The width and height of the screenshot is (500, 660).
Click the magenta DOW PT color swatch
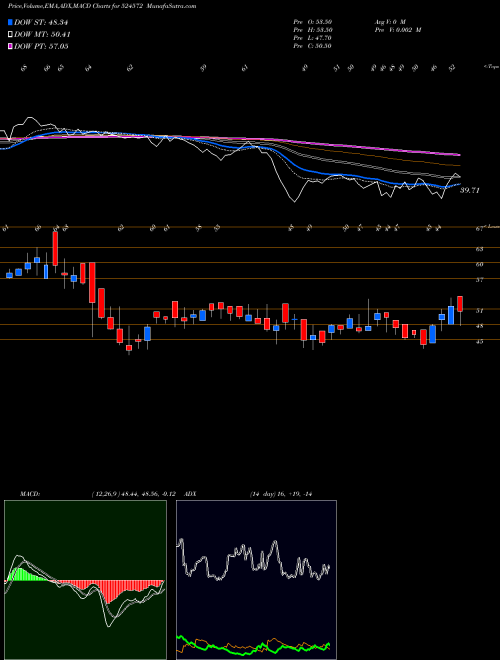[10, 46]
